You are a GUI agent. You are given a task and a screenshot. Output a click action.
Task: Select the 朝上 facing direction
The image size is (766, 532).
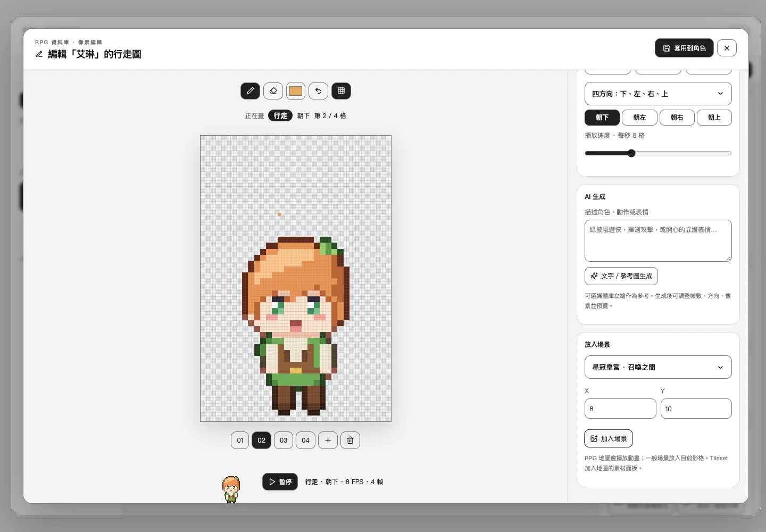coord(714,118)
